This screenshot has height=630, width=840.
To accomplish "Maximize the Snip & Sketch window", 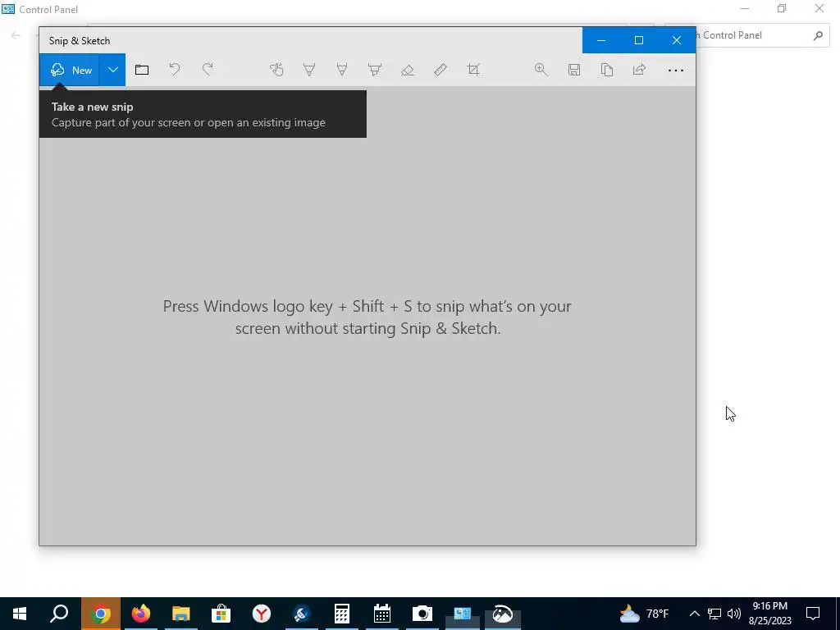I will click(x=639, y=40).
